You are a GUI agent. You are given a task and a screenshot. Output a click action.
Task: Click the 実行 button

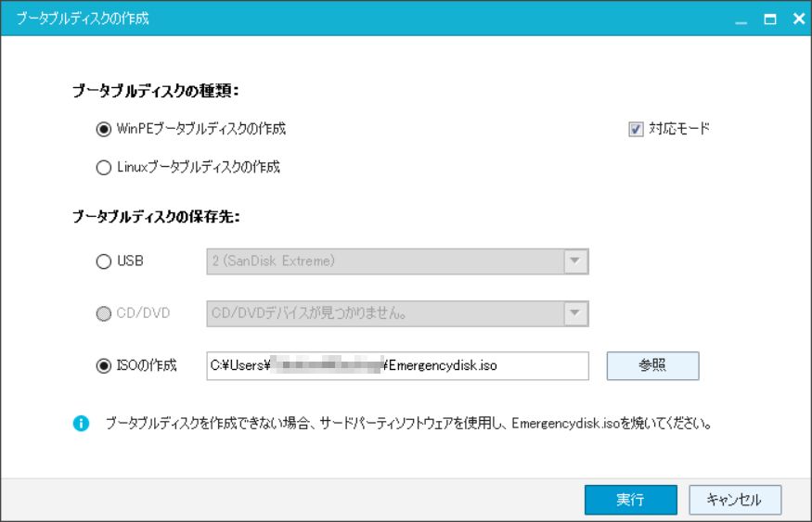click(x=631, y=500)
